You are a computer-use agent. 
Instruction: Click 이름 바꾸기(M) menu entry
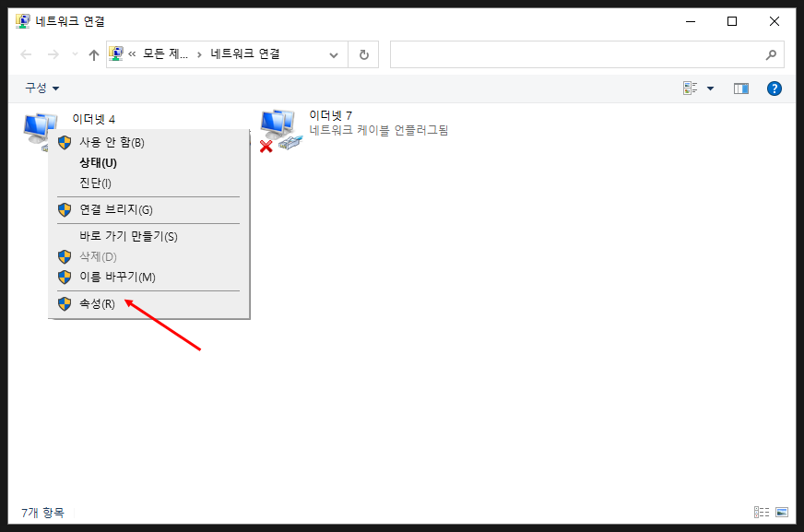pos(148,278)
